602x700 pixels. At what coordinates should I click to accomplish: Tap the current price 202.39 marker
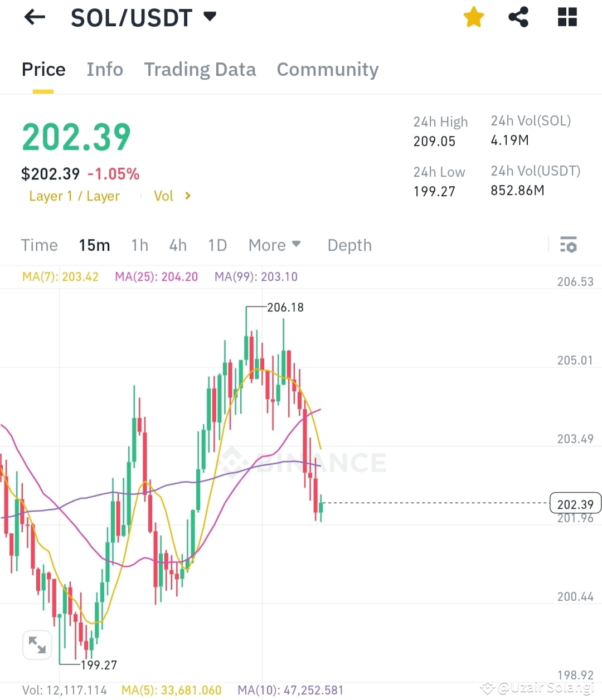point(575,503)
